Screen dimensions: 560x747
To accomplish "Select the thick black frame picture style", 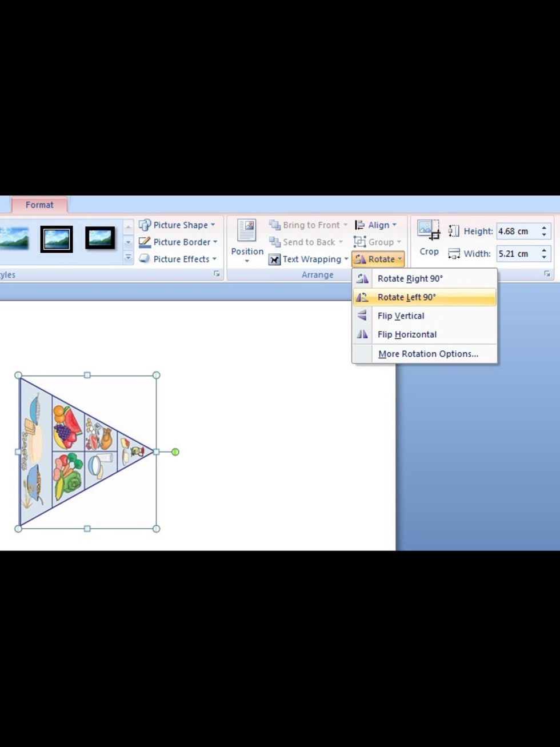I will 57,239.
